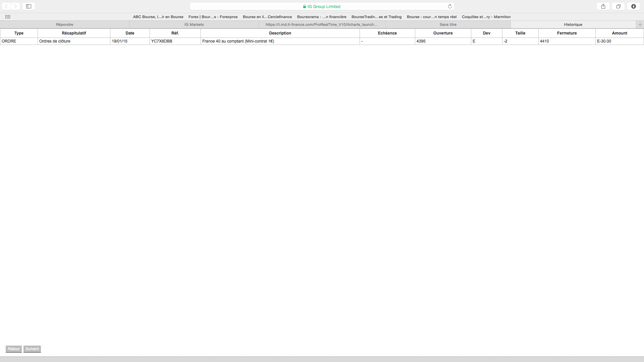Open the downloads icon
Viewport: 644px width, 362px height.
click(633, 6)
